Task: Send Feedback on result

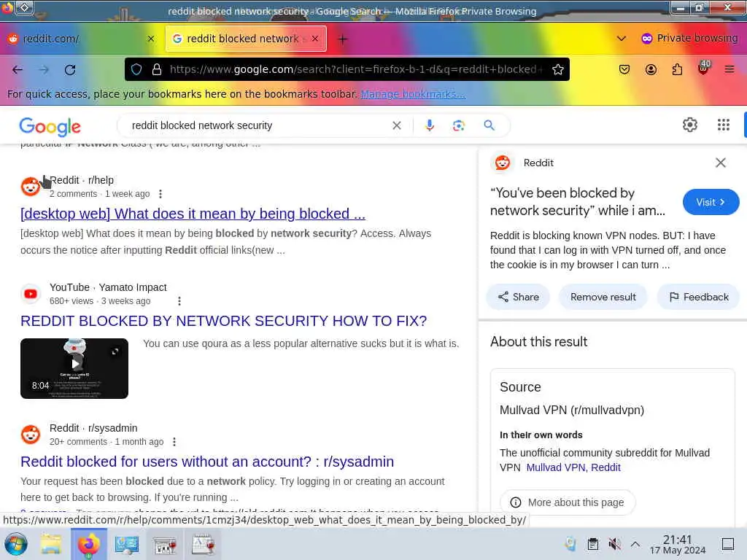Action: (698, 297)
